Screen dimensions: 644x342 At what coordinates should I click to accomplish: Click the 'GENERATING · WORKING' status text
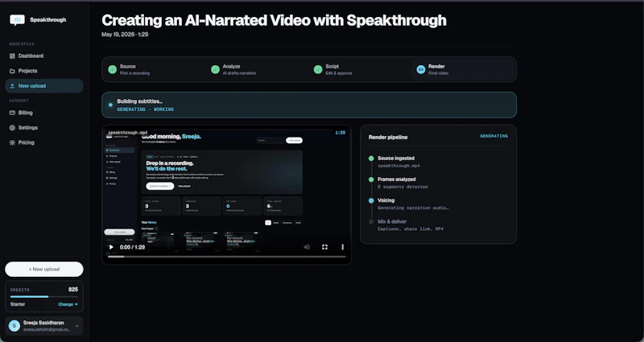point(146,109)
